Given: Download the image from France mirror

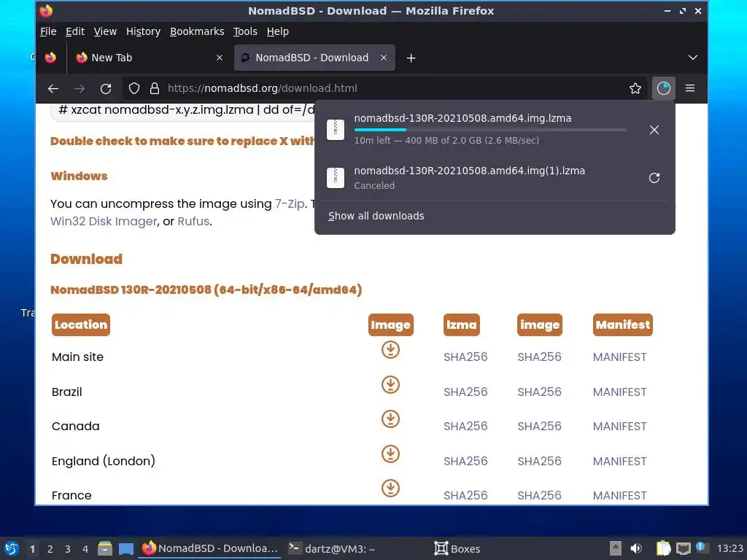Looking at the screenshot, I should [x=390, y=488].
